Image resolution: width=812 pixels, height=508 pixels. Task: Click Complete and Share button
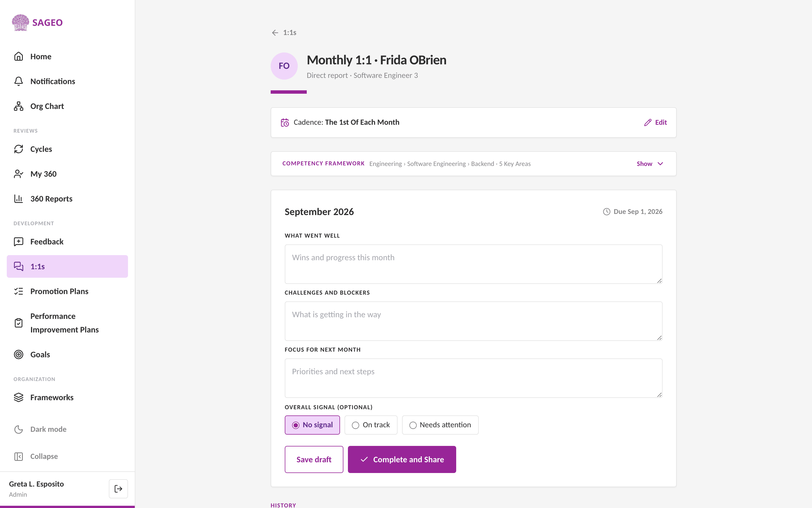click(402, 459)
